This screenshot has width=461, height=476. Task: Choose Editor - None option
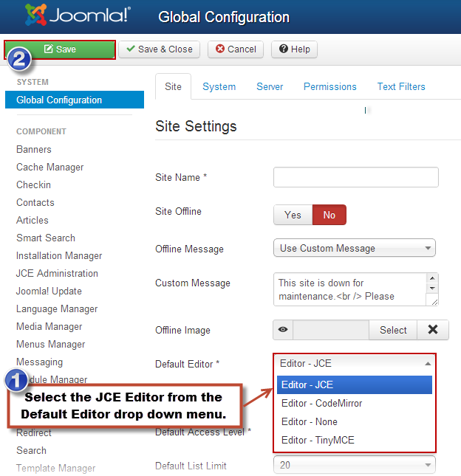355,421
